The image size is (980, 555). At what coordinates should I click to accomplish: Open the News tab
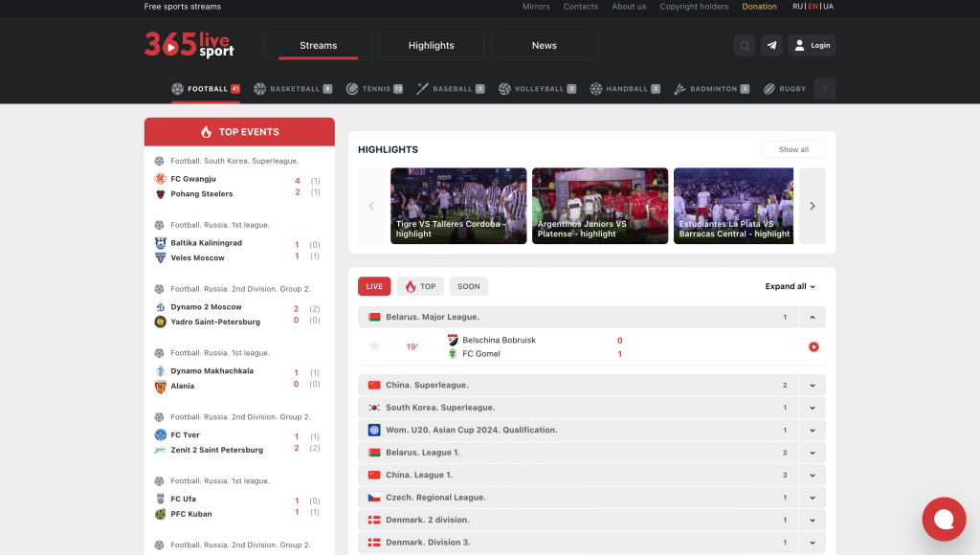click(544, 45)
